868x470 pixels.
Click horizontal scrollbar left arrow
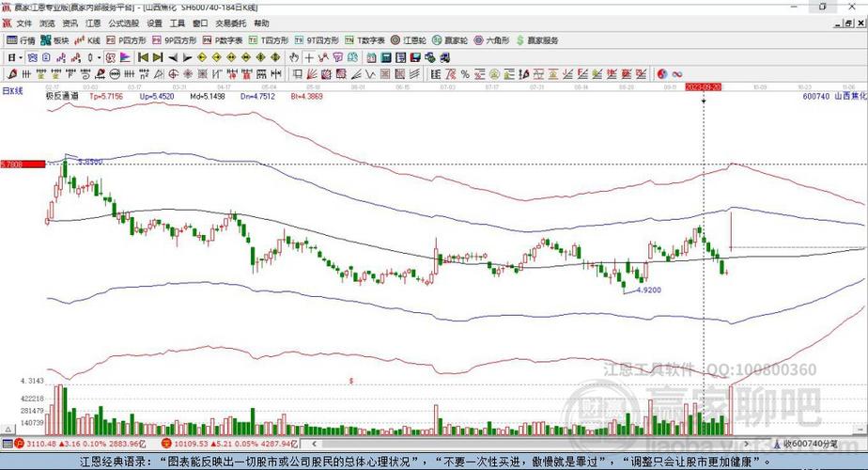point(314,444)
